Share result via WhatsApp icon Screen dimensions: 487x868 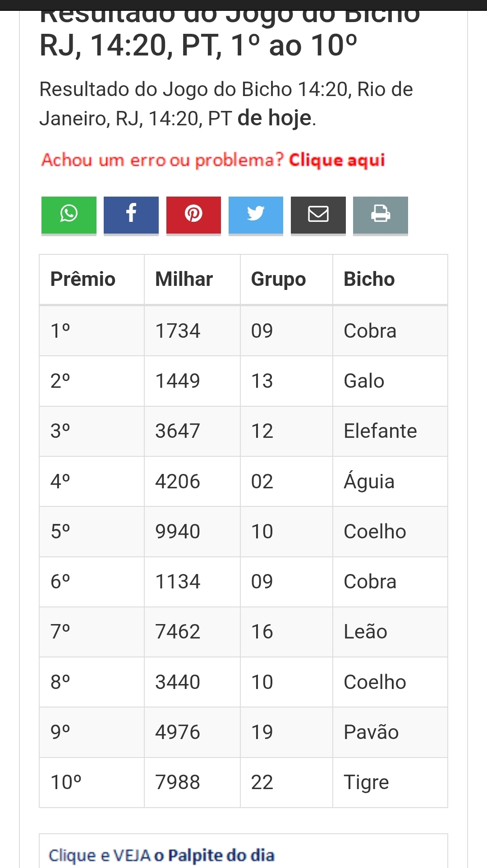coord(69,215)
